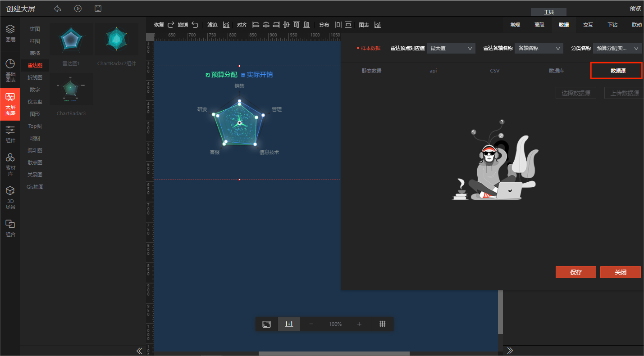Image resolution: width=644 pixels, height=356 pixels.
Task: Select the CSV data tab
Action: [494, 71]
